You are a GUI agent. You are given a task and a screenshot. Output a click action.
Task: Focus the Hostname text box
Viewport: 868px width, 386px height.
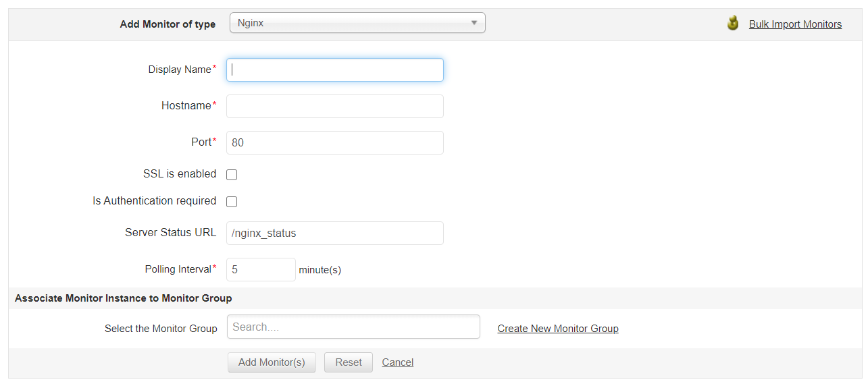[x=335, y=106]
